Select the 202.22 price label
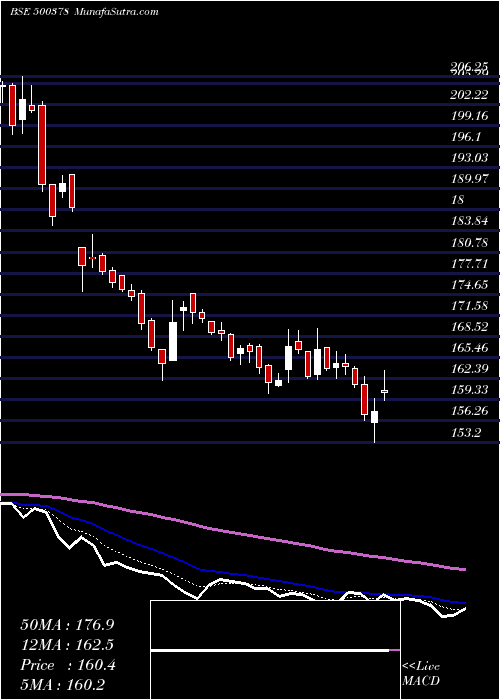The width and height of the screenshot is (500, 700). (471, 95)
